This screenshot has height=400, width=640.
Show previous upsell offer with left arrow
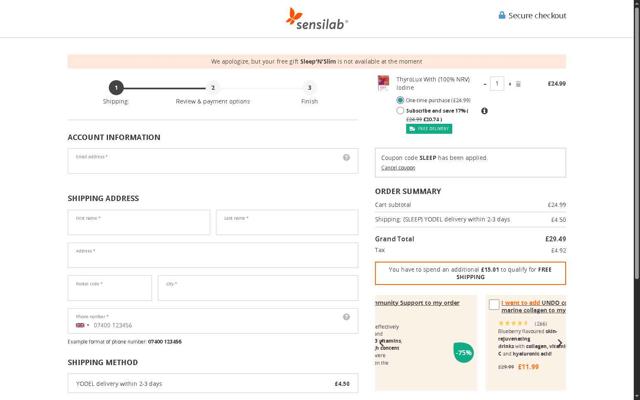tap(382, 344)
